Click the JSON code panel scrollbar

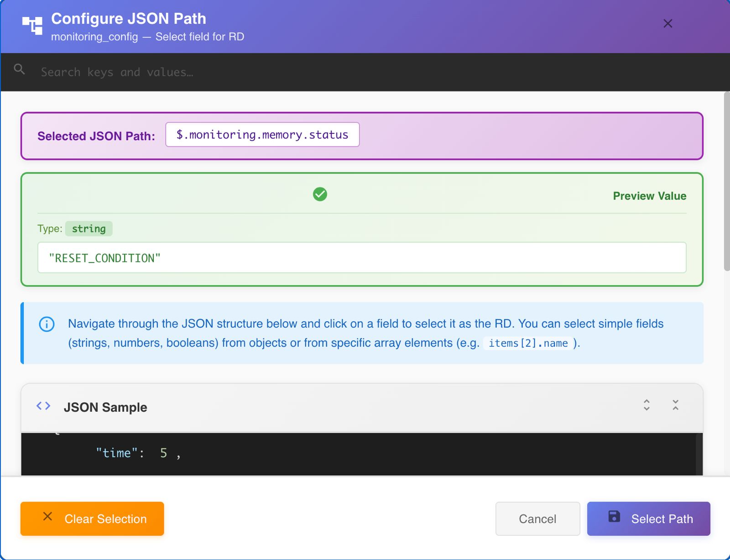coord(699,454)
